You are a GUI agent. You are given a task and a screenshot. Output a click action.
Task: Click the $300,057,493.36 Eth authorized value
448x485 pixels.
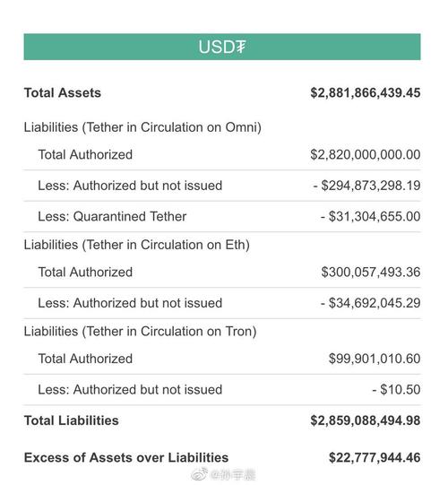[x=371, y=273]
